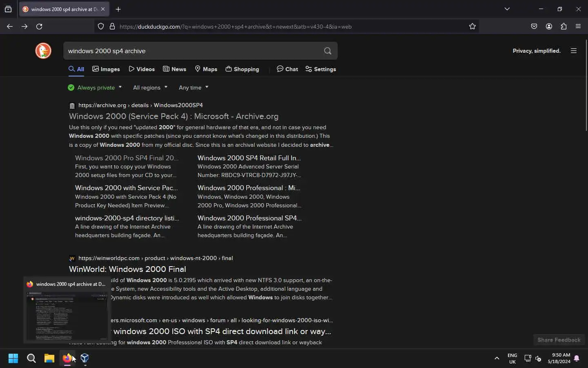This screenshot has width=588, height=368.
Task: Save page to Pocket
Action: pyautogui.click(x=535, y=27)
